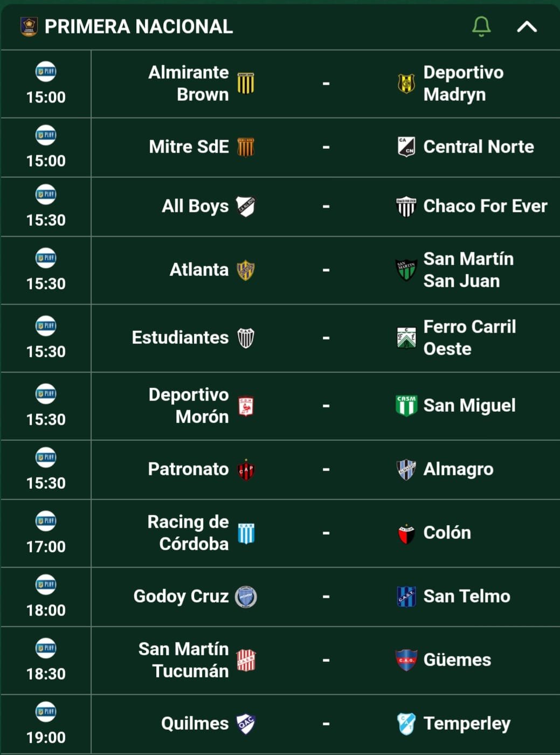Click the Central Norte team crest

pyautogui.click(x=406, y=147)
